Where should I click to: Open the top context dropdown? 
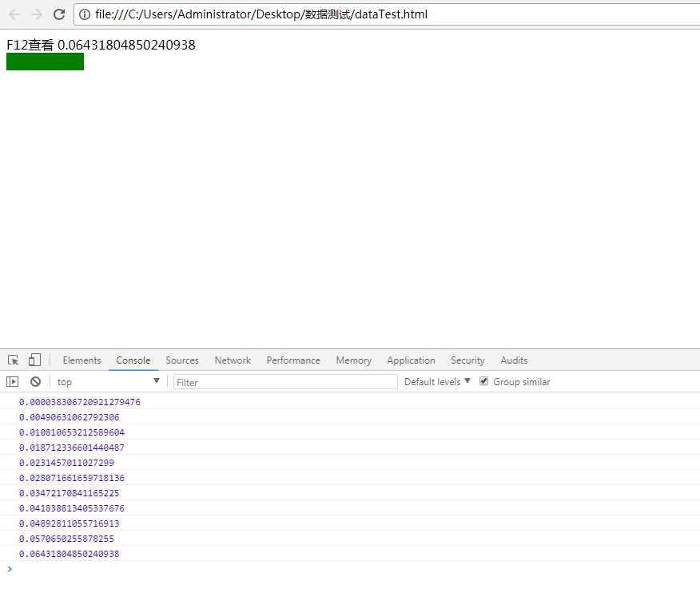(x=108, y=382)
